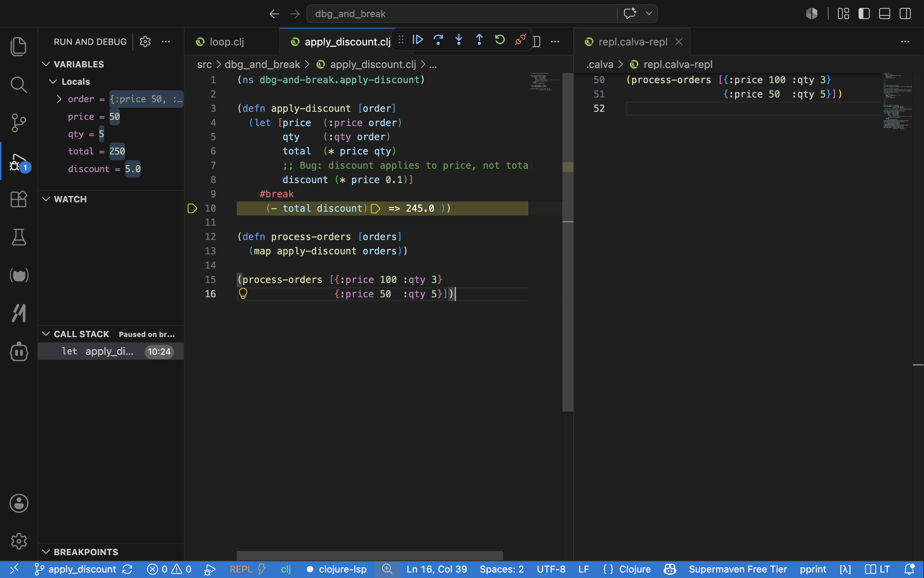Open Run and Debug more actions menu
The image size is (924, 578).
point(166,42)
